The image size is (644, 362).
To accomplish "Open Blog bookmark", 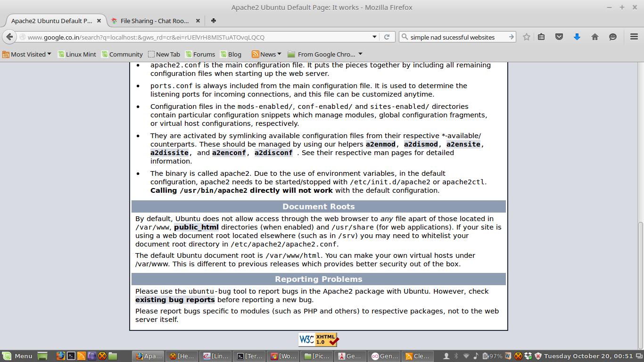I will pos(231,54).
